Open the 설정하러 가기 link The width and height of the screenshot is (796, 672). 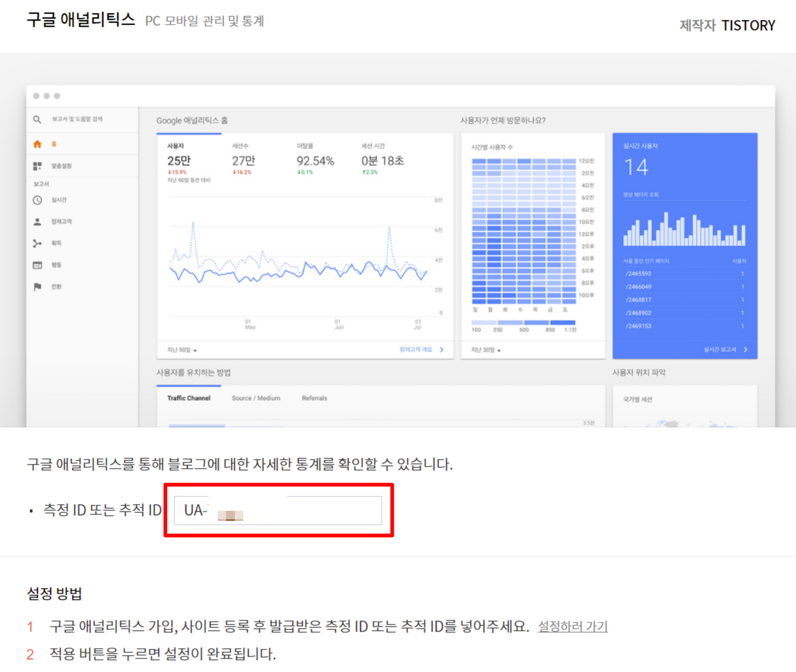573,627
